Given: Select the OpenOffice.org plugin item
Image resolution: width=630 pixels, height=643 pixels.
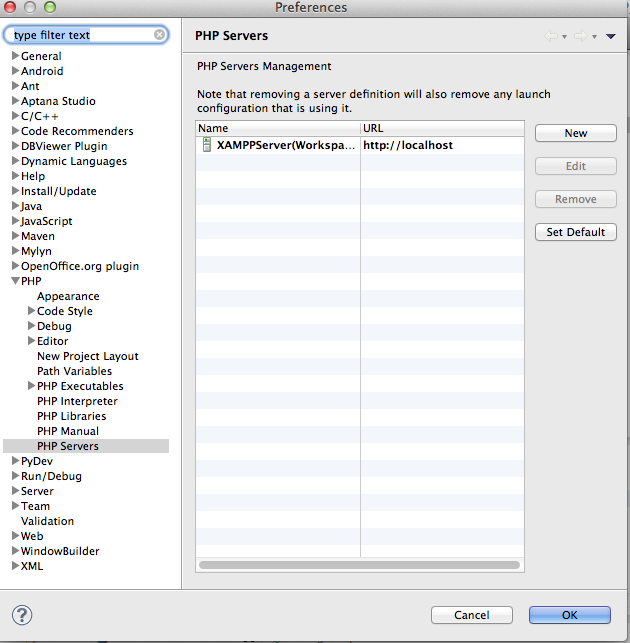Looking at the screenshot, I should click(x=80, y=266).
